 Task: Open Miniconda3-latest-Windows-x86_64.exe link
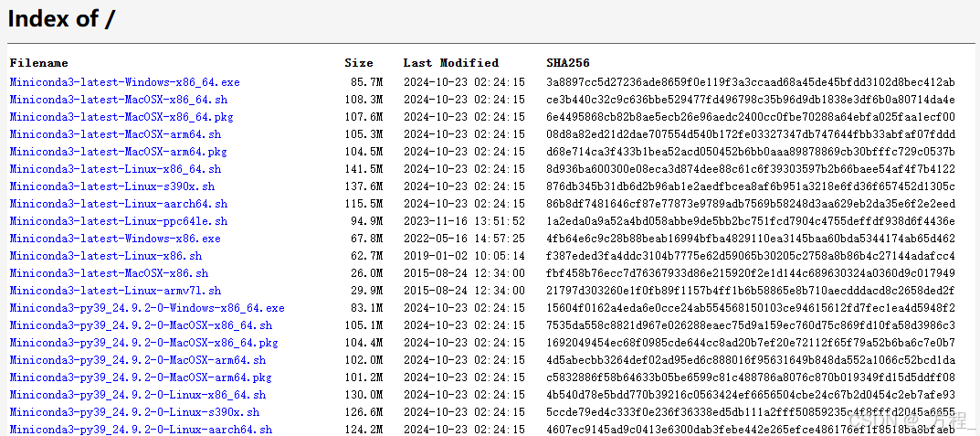click(x=124, y=82)
